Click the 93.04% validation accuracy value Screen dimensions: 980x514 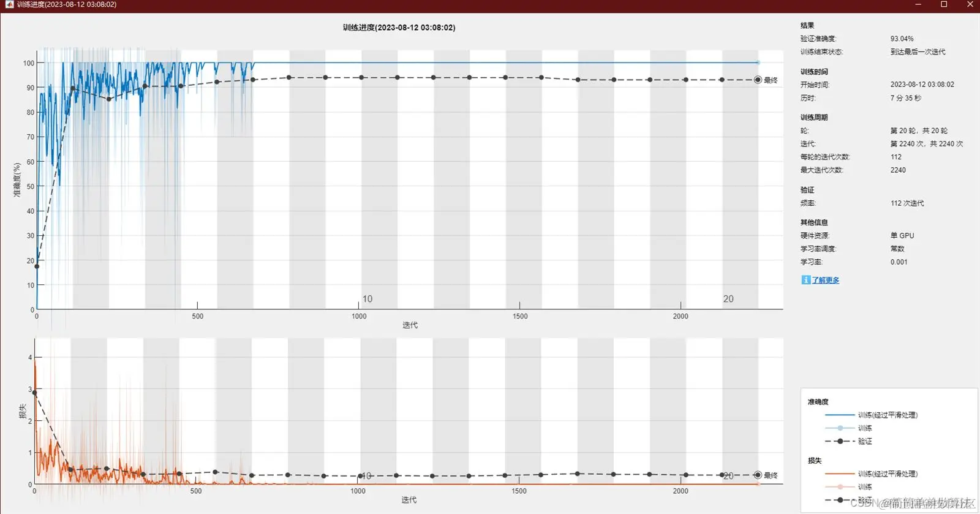902,39
